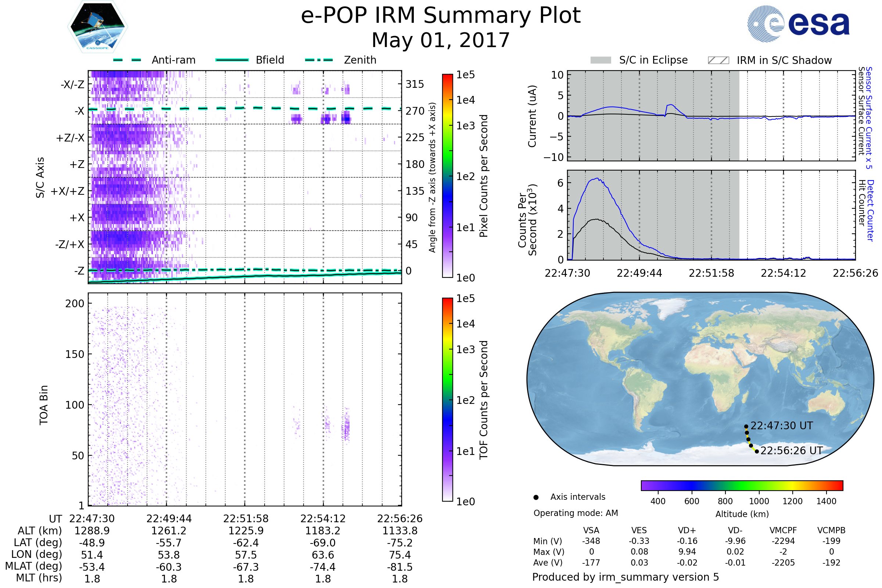The image size is (882, 588).
Task: Click the Operating mode: AM label
Action: click(x=576, y=513)
